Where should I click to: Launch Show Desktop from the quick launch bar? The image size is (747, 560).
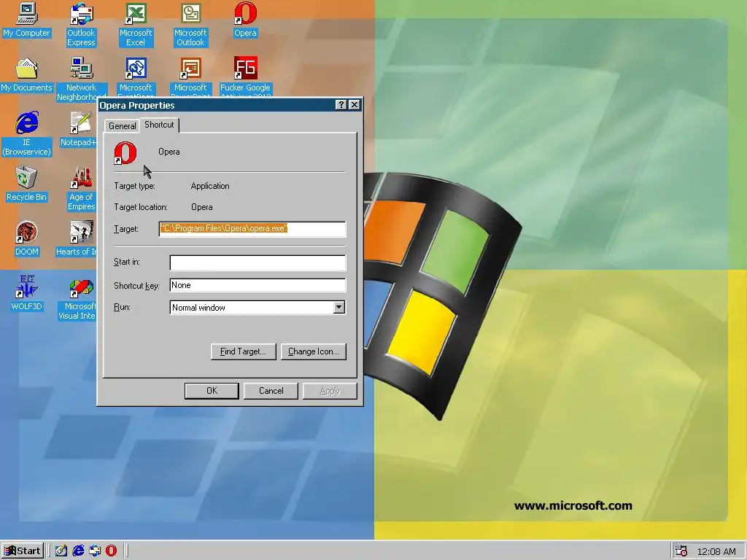click(x=61, y=551)
